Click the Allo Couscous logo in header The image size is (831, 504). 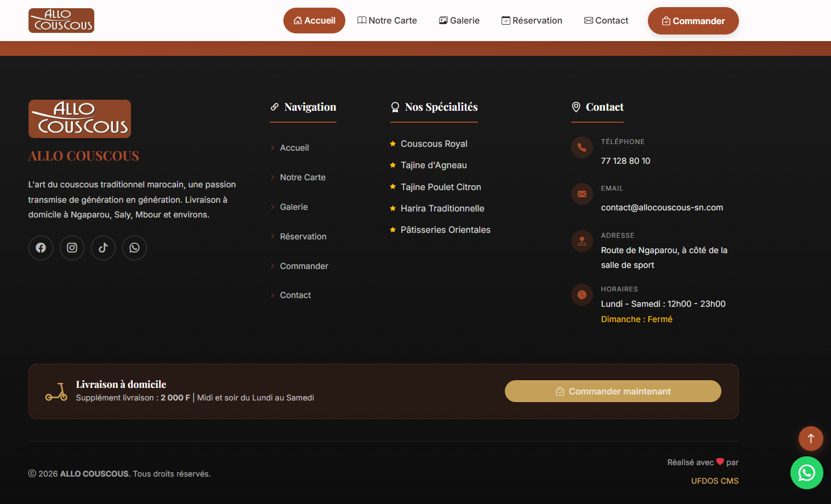61,21
